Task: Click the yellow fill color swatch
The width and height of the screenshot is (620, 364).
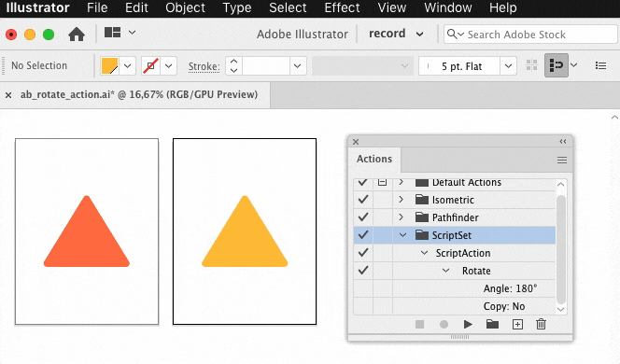Action: [x=109, y=66]
